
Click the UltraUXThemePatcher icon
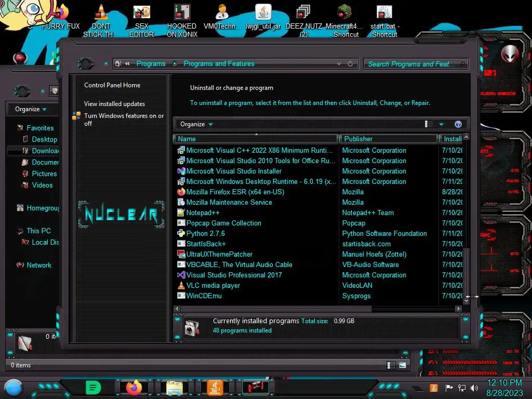pos(181,254)
